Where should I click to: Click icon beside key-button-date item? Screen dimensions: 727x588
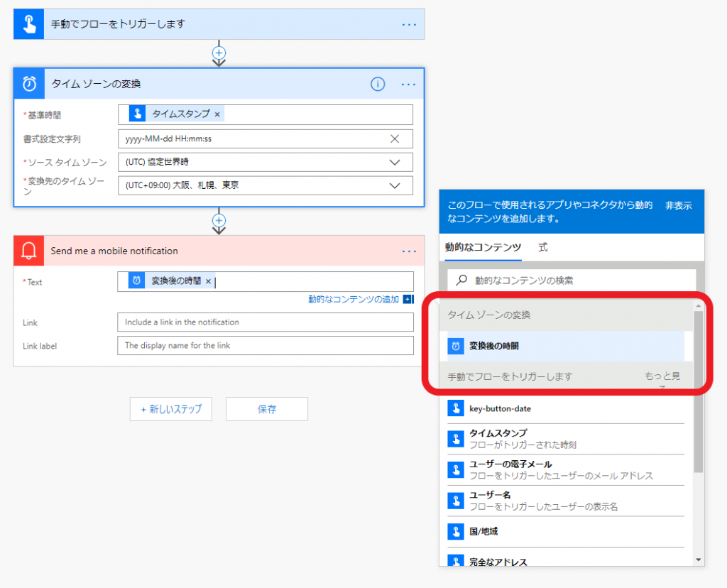[x=456, y=408]
